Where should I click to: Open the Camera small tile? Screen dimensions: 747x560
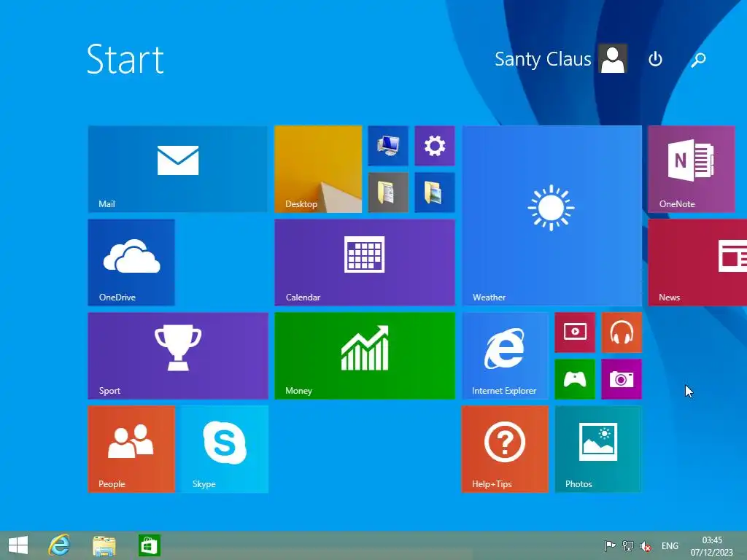coord(622,379)
